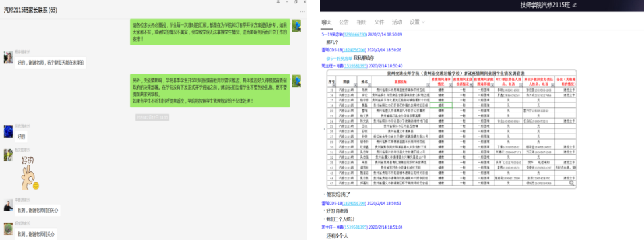
Task: Select the green message starting 另外，受疫情影响
Action: 210,91
